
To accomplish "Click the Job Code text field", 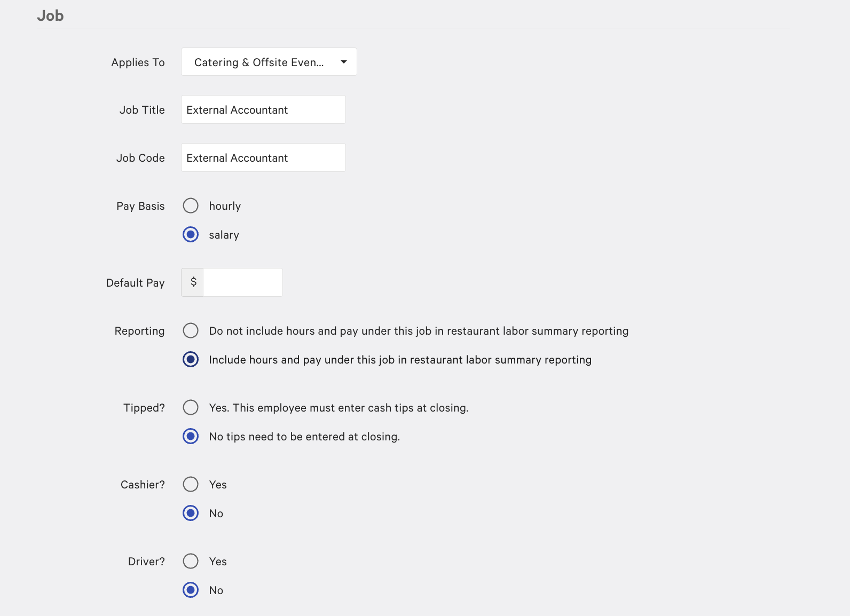I will [x=263, y=158].
